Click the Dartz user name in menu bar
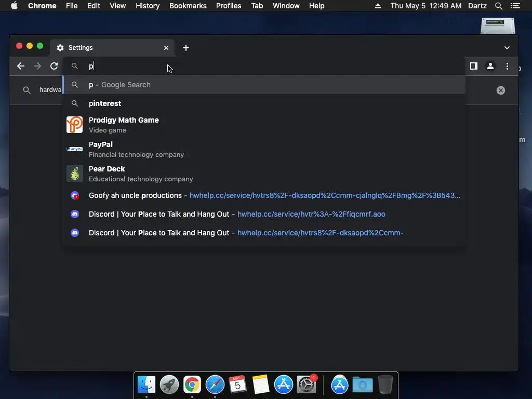This screenshot has height=399, width=532. pos(477,6)
